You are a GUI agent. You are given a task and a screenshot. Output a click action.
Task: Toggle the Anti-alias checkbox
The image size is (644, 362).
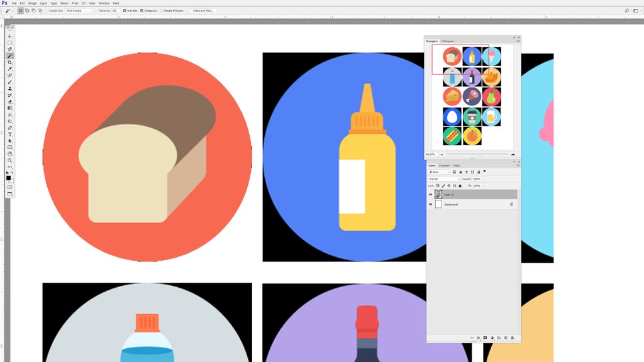tap(125, 11)
